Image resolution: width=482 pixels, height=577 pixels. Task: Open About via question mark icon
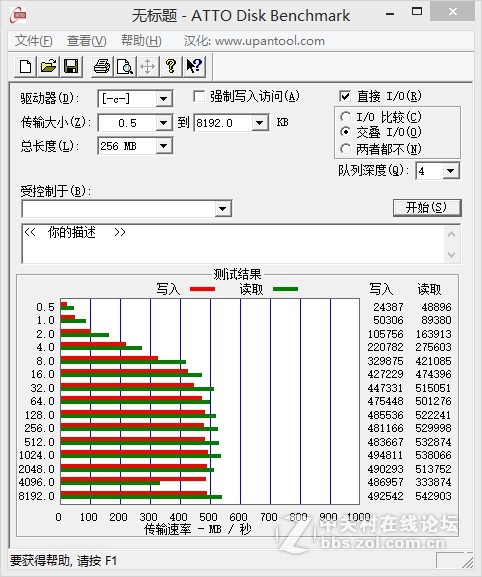point(171,66)
